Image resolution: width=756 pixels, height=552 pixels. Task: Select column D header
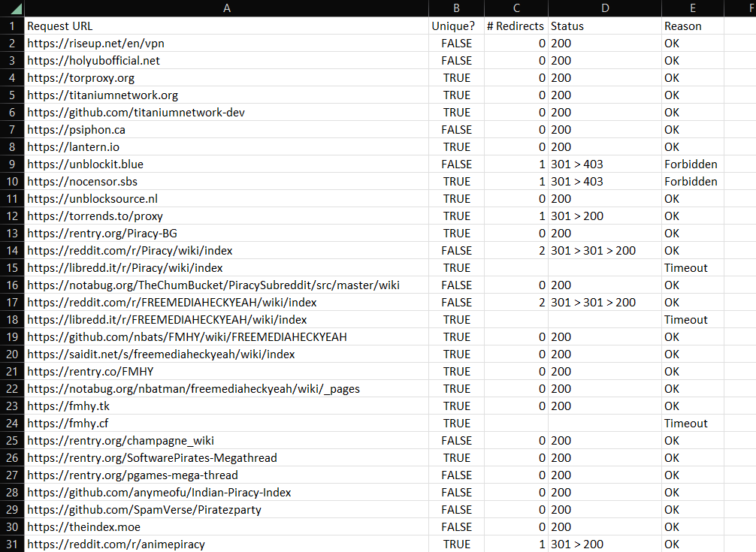coord(605,8)
